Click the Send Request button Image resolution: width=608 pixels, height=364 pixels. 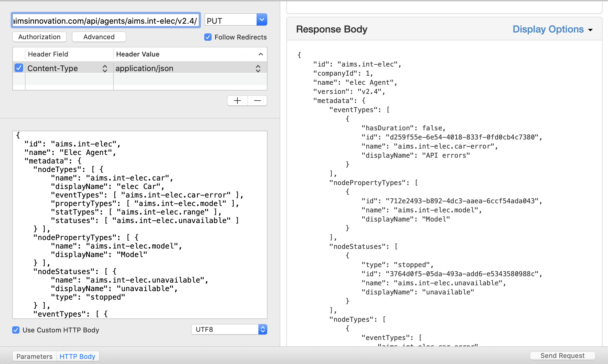pyautogui.click(x=562, y=356)
